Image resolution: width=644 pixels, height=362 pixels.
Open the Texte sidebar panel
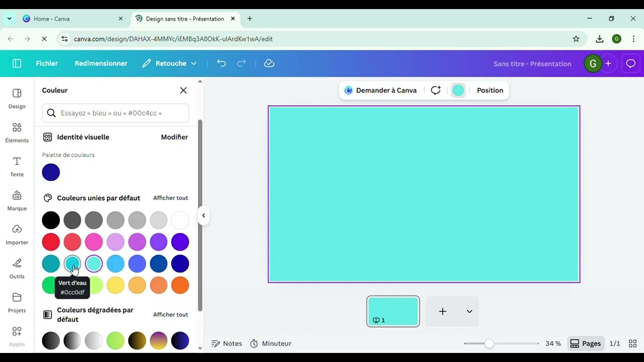click(x=17, y=167)
